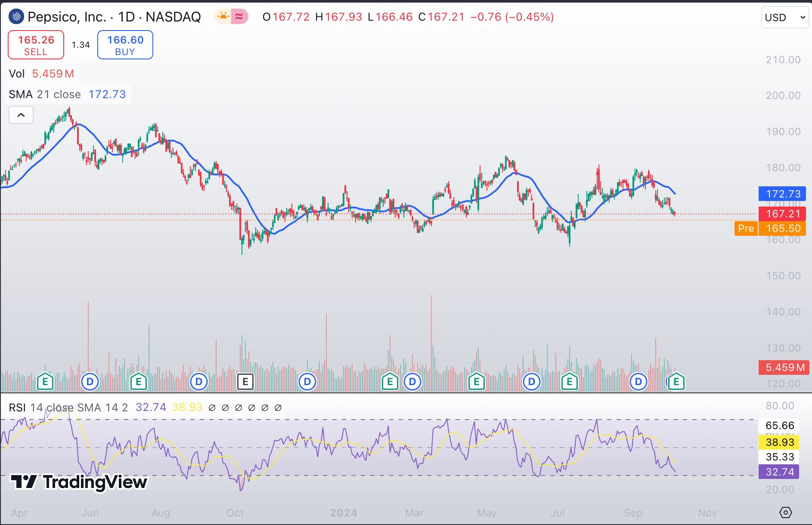Open the earnings marker from July 2023

pos(139,382)
